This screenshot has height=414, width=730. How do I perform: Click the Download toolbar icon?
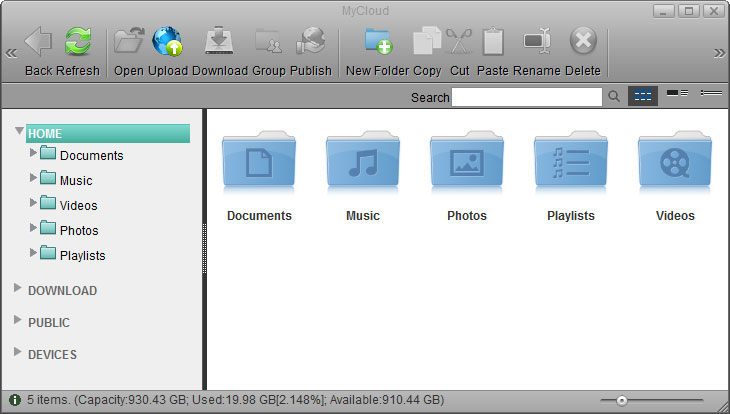(219, 42)
